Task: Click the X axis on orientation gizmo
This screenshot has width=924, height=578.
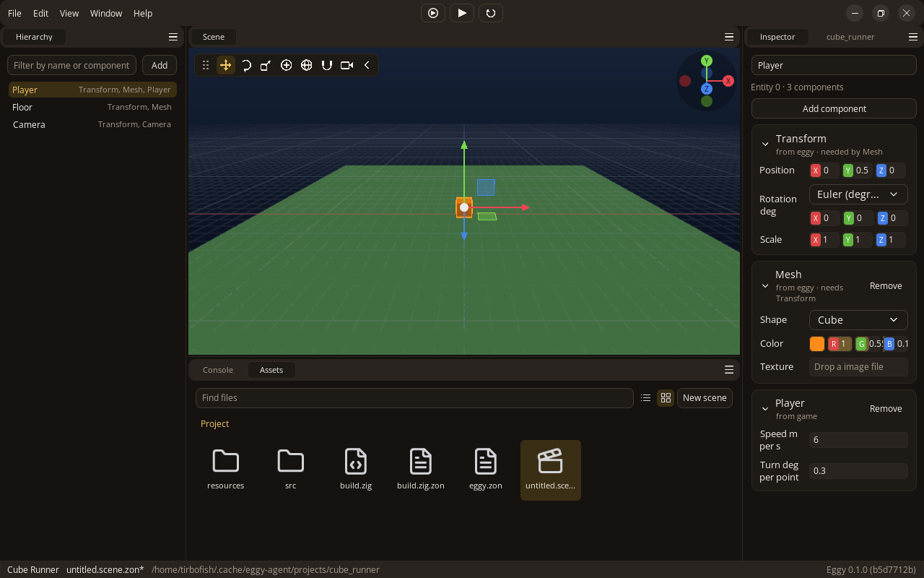Action: pyautogui.click(x=728, y=81)
